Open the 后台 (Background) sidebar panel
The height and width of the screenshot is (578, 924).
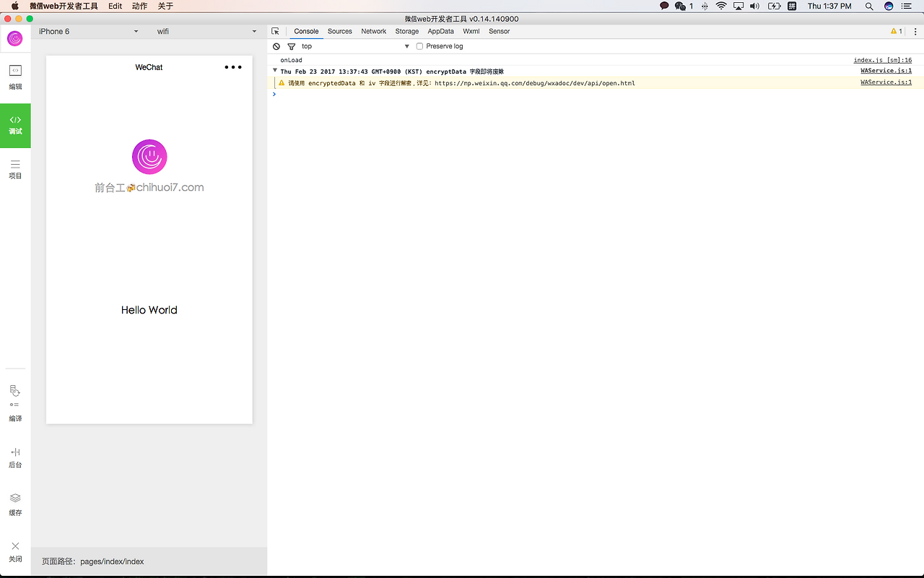click(15, 456)
